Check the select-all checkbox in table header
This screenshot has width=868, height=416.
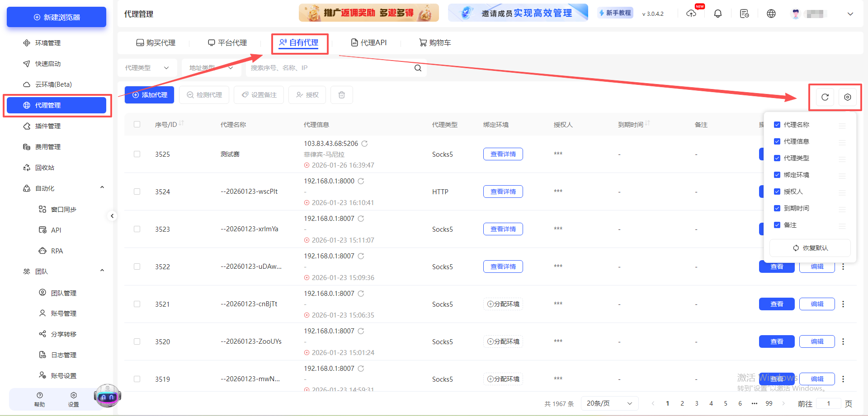coord(137,124)
